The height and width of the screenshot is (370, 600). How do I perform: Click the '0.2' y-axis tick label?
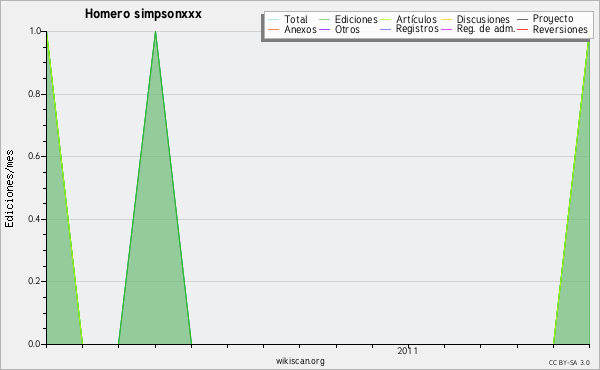tap(35, 281)
